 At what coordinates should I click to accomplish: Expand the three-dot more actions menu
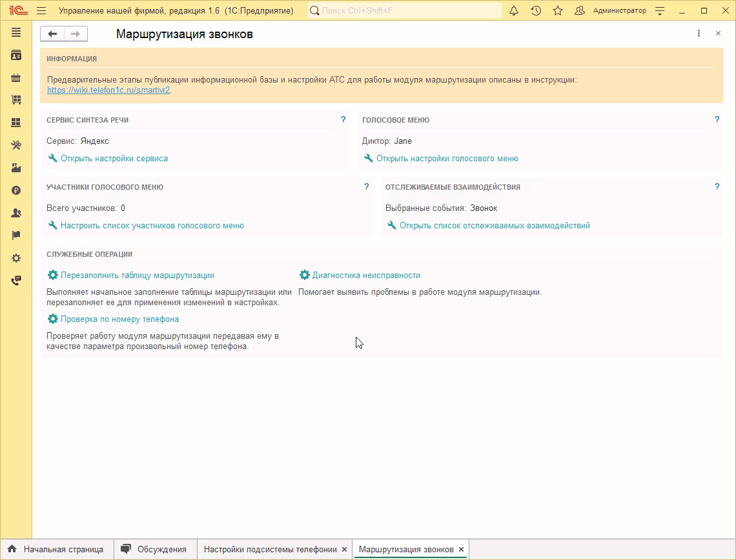(x=699, y=34)
